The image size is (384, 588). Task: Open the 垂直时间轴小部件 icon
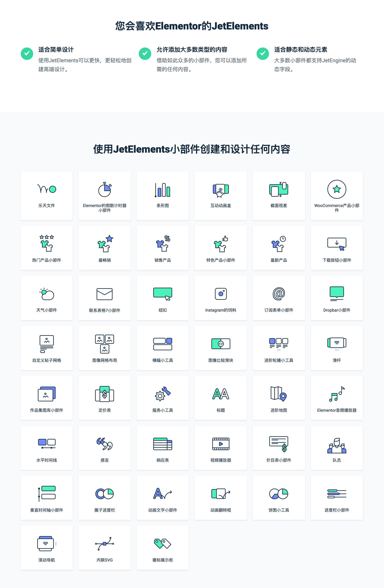(x=47, y=494)
